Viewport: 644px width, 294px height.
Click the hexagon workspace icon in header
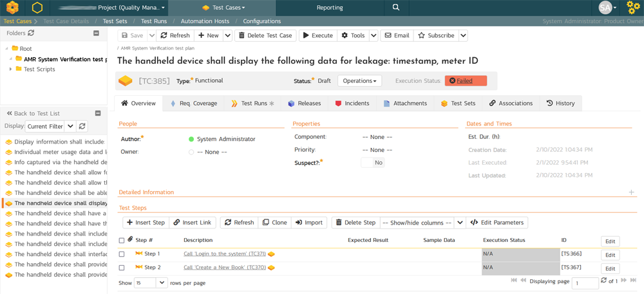37,8
